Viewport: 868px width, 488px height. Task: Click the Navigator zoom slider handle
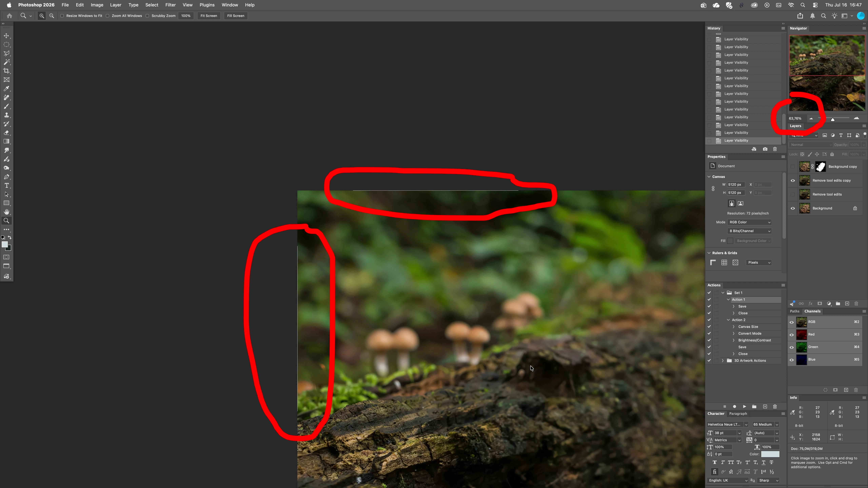tap(833, 119)
